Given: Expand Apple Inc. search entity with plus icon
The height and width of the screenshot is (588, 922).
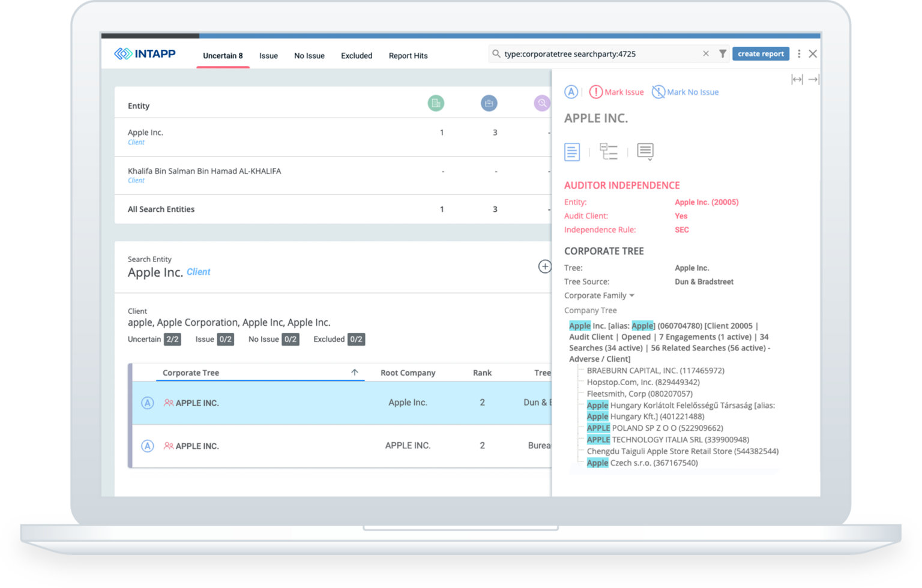Looking at the screenshot, I should click(x=544, y=266).
